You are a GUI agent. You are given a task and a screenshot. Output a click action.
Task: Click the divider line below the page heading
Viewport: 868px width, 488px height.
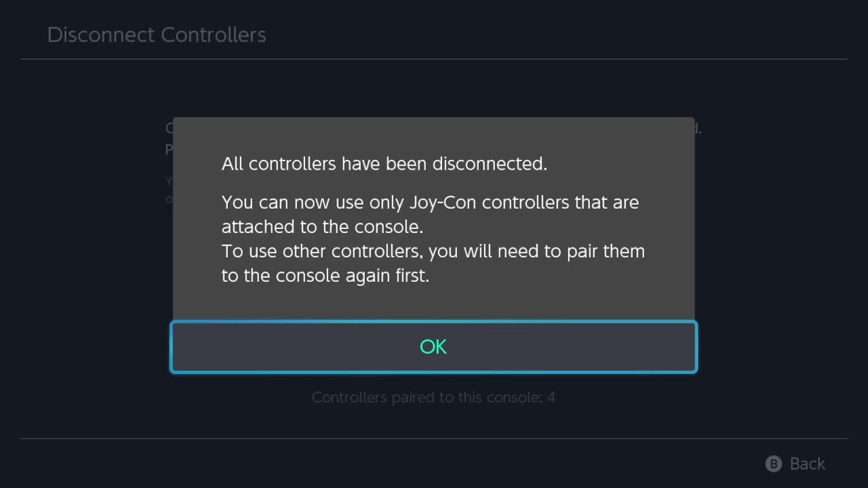pyautogui.click(x=434, y=59)
